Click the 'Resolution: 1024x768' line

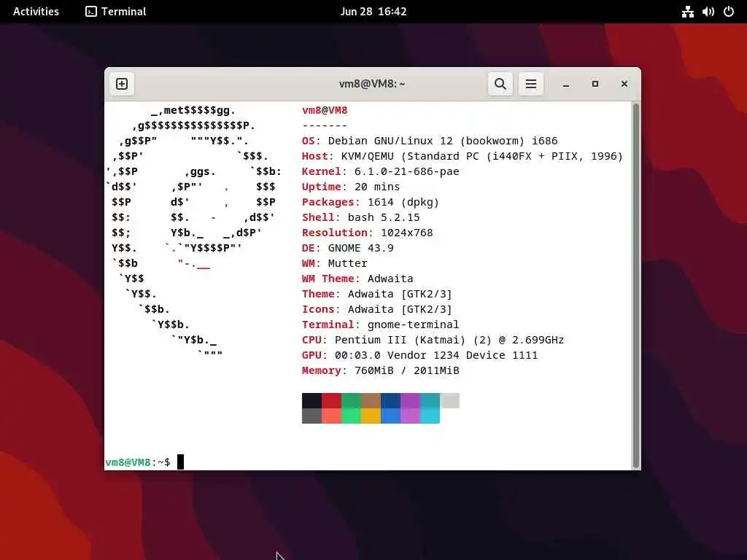point(368,233)
